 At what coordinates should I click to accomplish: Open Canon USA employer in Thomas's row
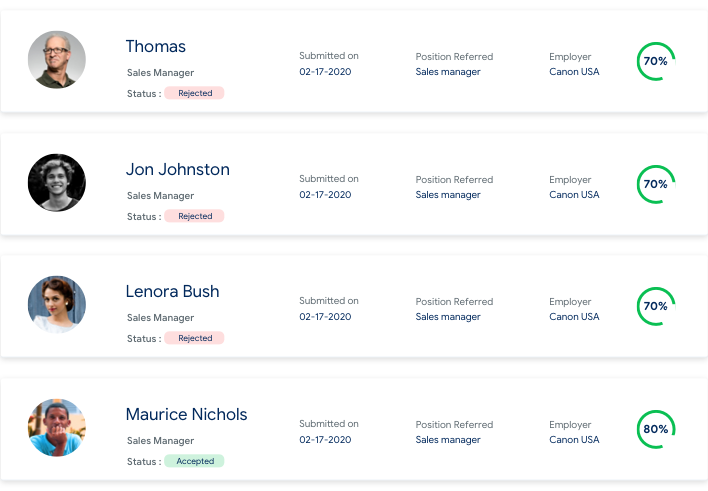(574, 72)
